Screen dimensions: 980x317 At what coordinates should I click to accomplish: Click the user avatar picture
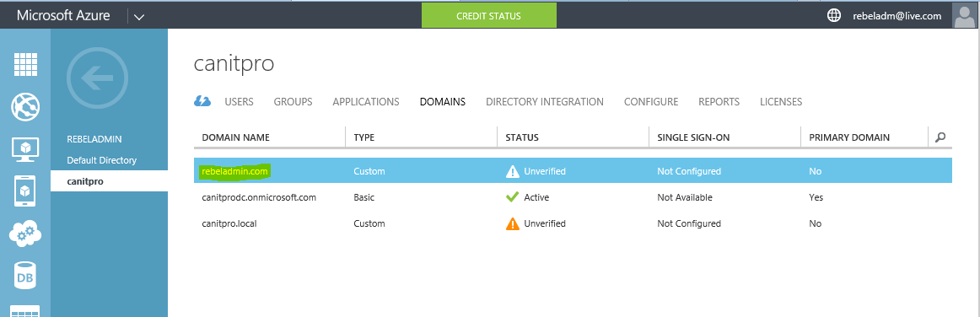964,16
